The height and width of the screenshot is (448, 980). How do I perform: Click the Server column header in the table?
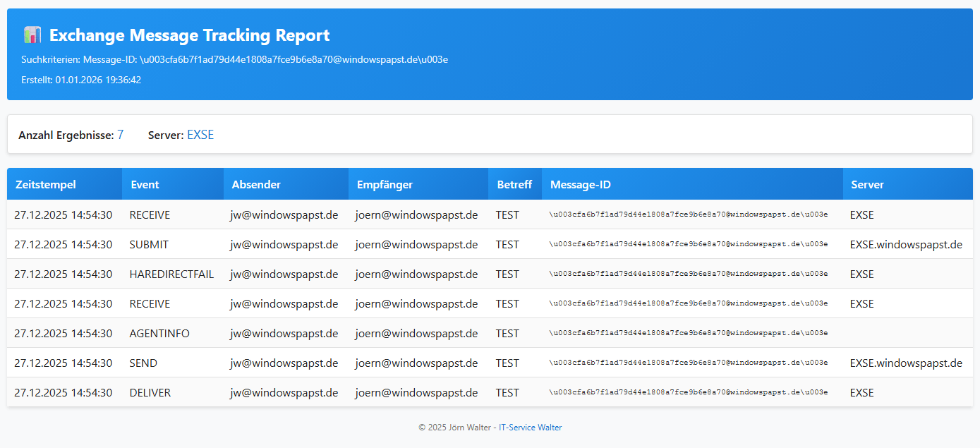tap(867, 185)
